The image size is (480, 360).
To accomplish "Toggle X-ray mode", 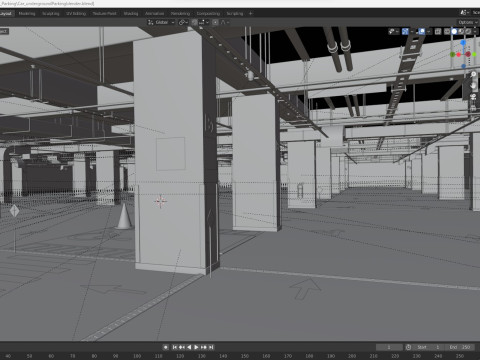I will (x=438, y=32).
